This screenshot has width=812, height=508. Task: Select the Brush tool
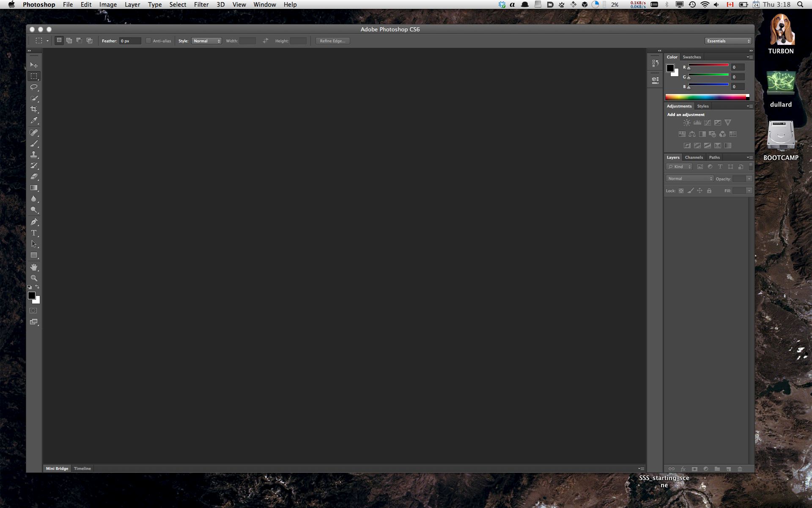[x=33, y=144]
